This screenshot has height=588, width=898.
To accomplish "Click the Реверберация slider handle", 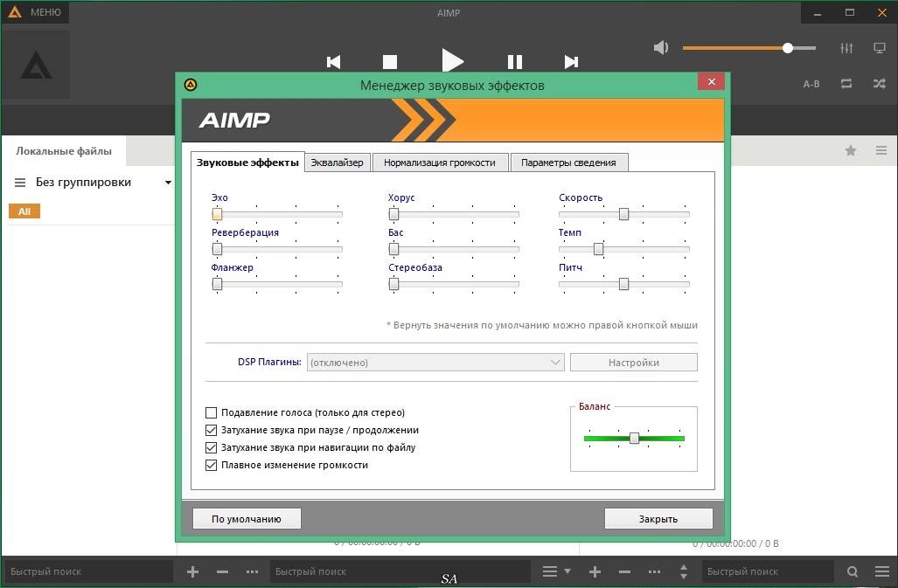I will [x=217, y=249].
